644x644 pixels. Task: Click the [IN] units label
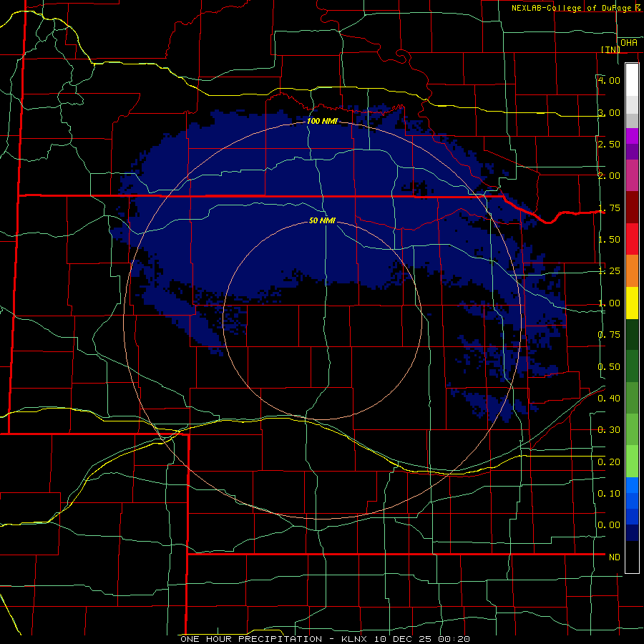click(611, 49)
